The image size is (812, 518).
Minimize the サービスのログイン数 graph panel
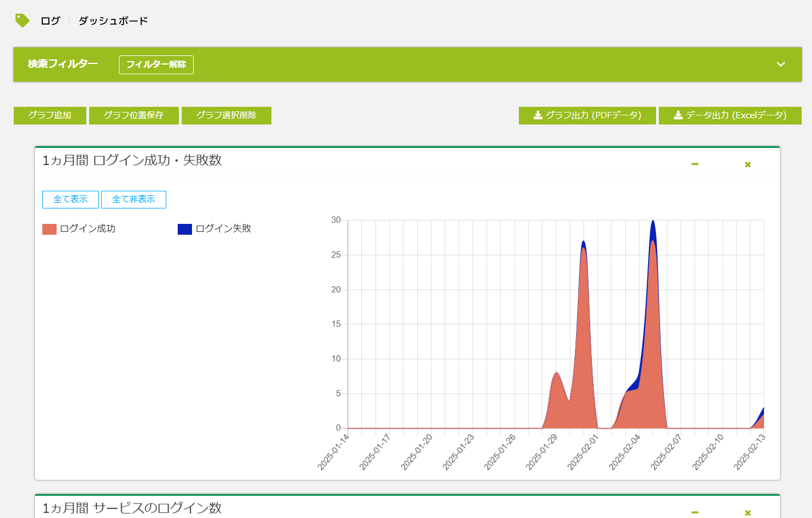pyautogui.click(x=695, y=512)
